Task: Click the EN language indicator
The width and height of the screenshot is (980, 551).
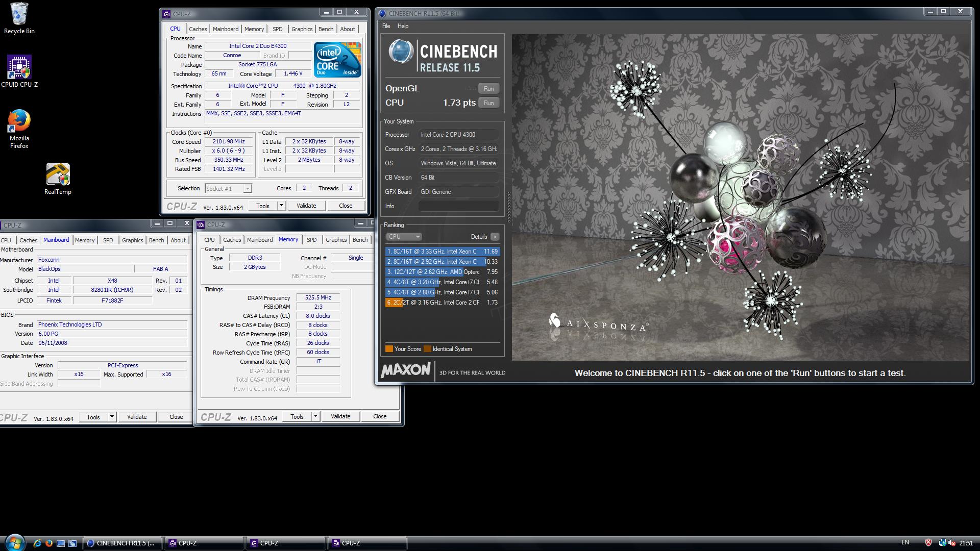Action: point(905,542)
